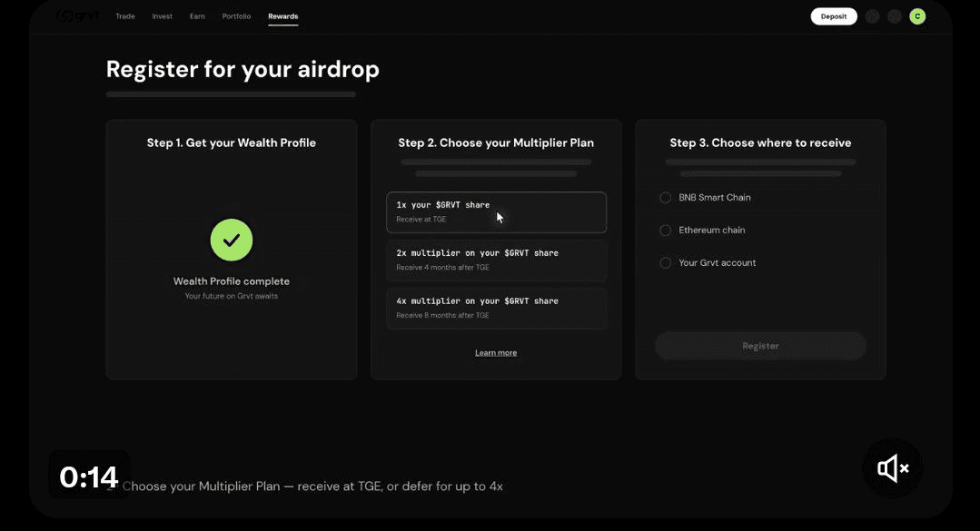Open the Earn tab
980x531 pixels.
[197, 16]
